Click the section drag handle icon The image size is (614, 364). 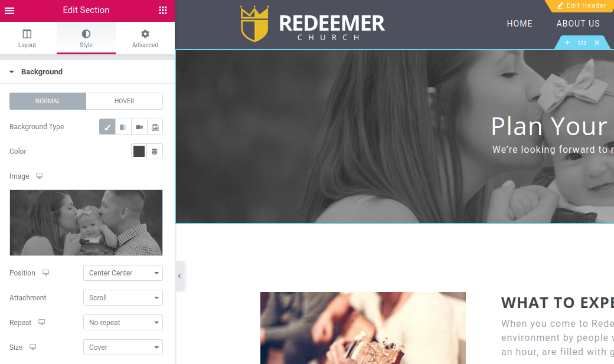(x=582, y=42)
